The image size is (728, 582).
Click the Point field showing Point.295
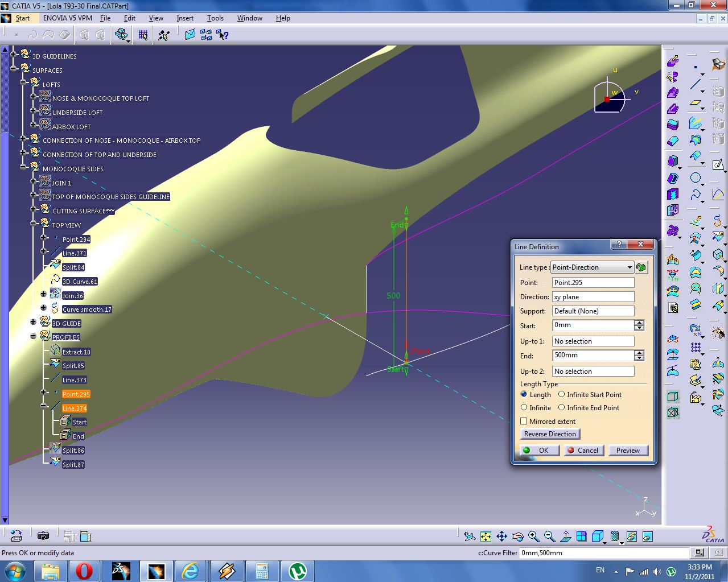pyautogui.click(x=593, y=282)
